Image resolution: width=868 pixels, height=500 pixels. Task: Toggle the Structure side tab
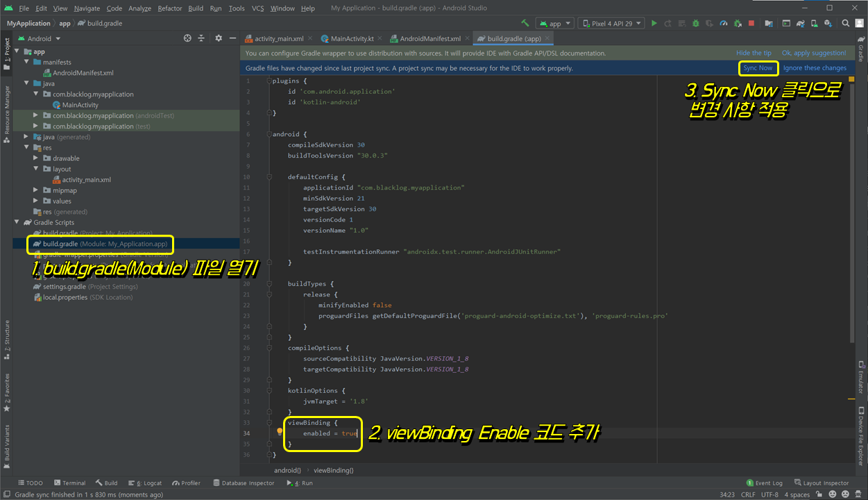(x=6, y=339)
